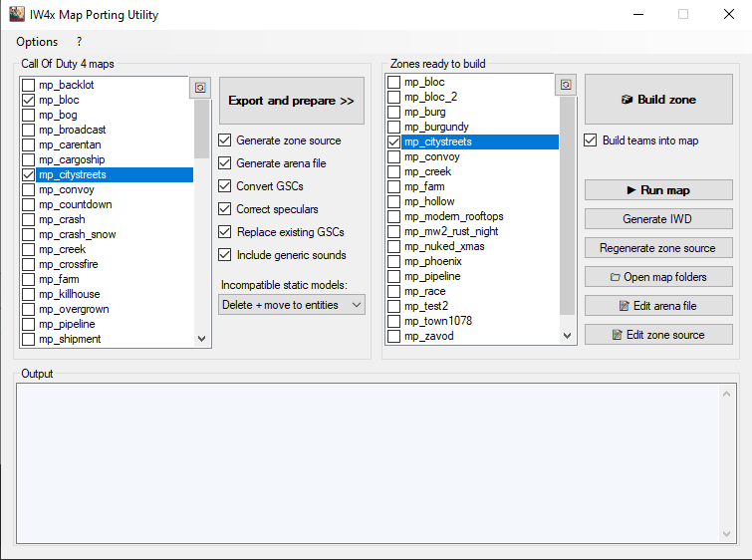The image size is (752, 560).
Task: Open the Options menu
Action: pos(37,42)
